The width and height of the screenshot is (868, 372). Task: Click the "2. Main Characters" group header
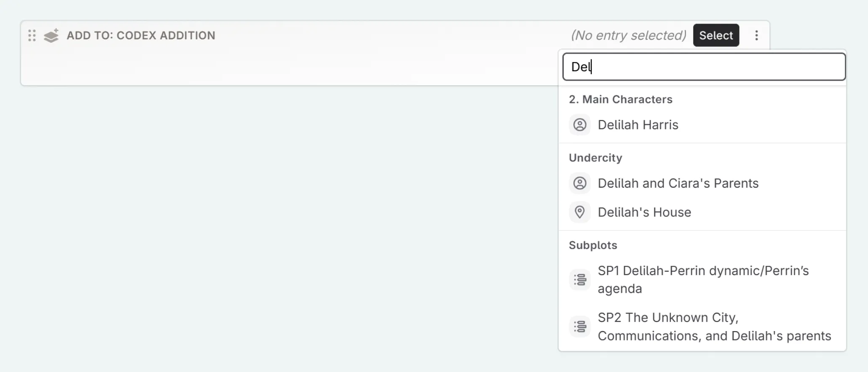(x=620, y=100)
